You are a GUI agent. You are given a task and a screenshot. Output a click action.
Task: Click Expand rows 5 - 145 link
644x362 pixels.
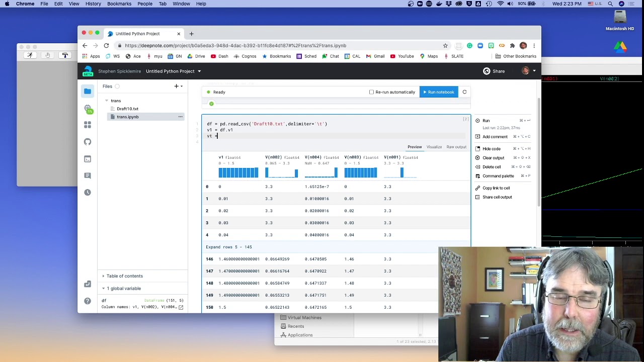[x=229, y=247]
